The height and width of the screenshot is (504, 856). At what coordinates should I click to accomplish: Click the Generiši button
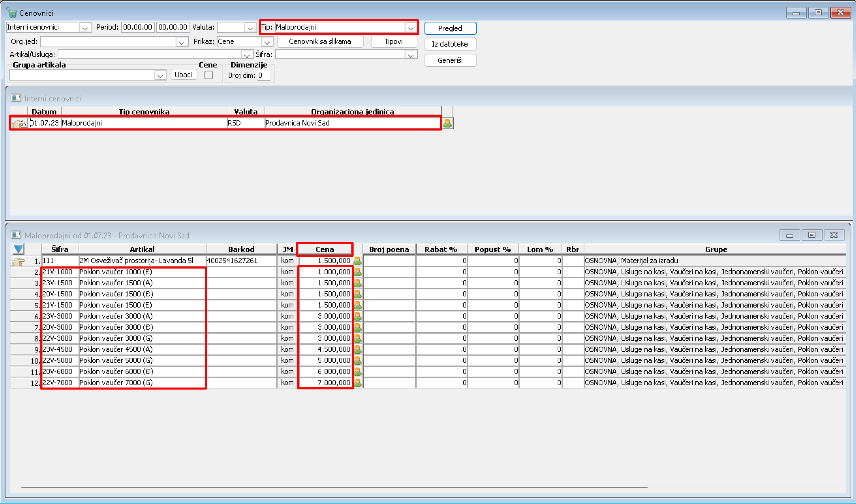pos(450,61)
